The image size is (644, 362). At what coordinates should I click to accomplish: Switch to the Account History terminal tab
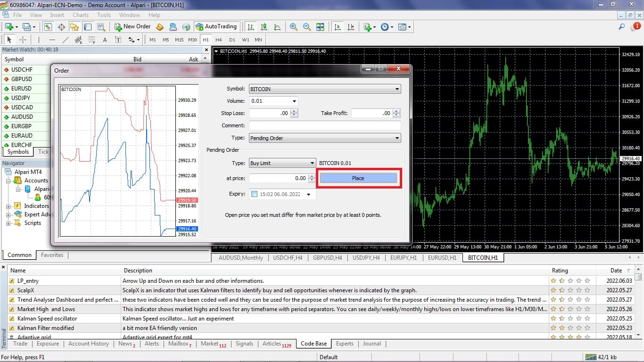click(89, 344)
